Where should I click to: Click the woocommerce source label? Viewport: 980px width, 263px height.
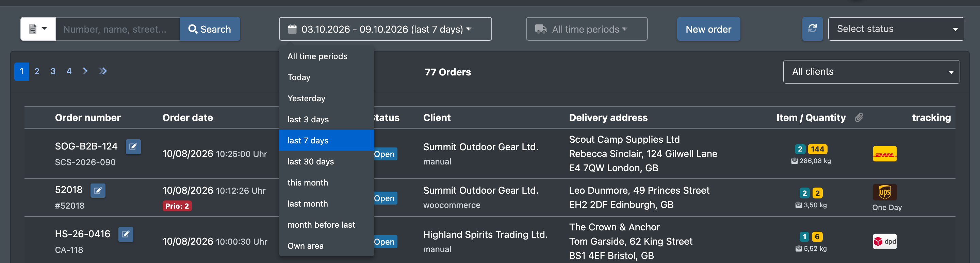click(452, 205)
